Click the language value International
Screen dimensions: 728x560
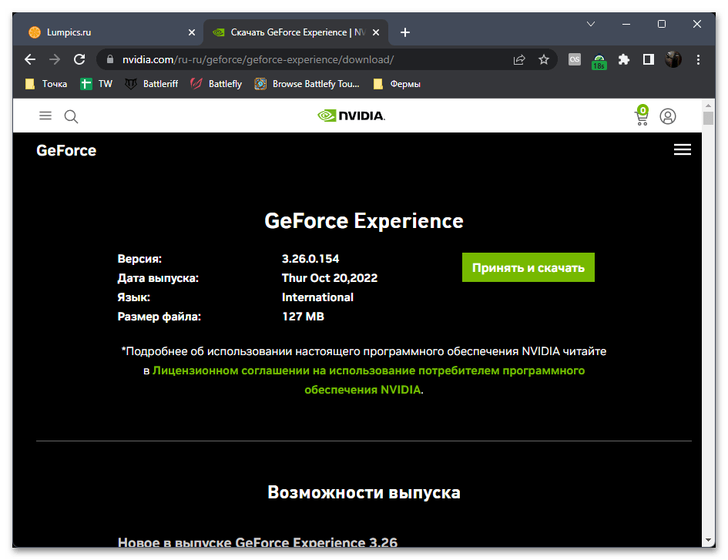pyautogui.click(x=317, y=297)
